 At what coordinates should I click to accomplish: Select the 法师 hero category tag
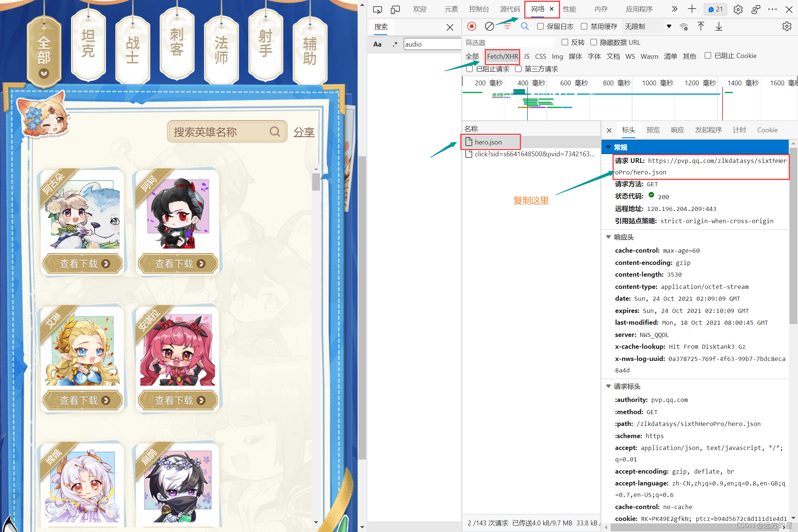[x=221, y=50]
